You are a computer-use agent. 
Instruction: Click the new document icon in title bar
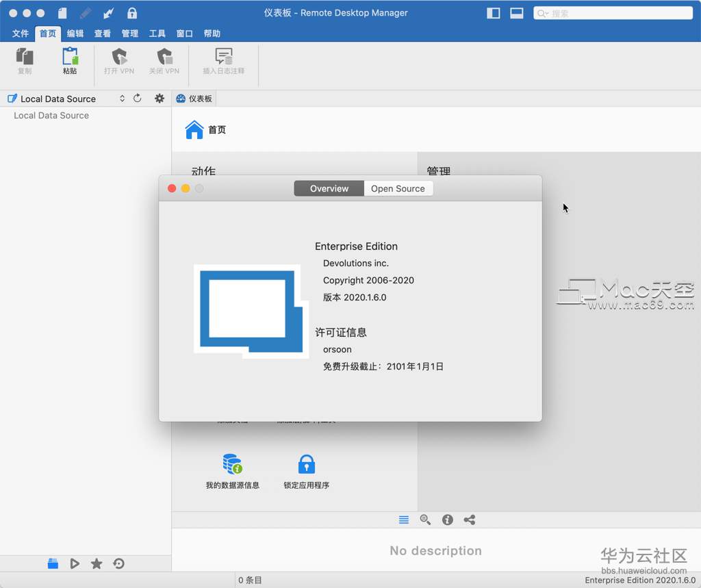pyautogui.click(x=62, y=13)
